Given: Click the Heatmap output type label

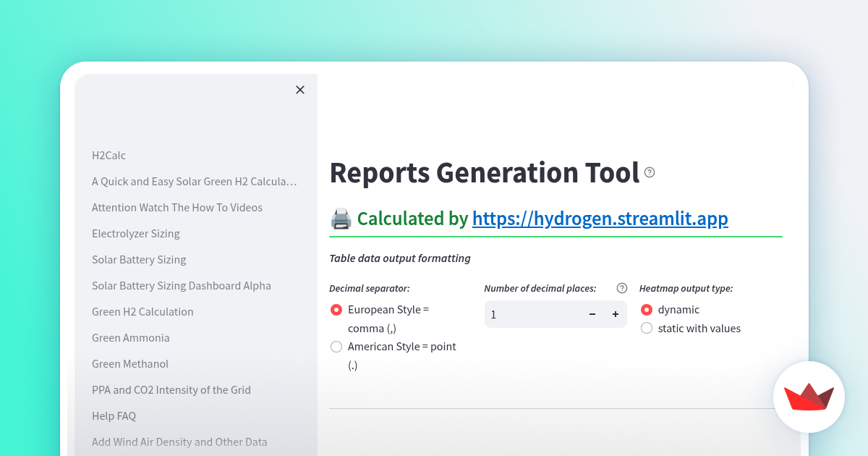Looking at the screenshot, I should (686, 288).
